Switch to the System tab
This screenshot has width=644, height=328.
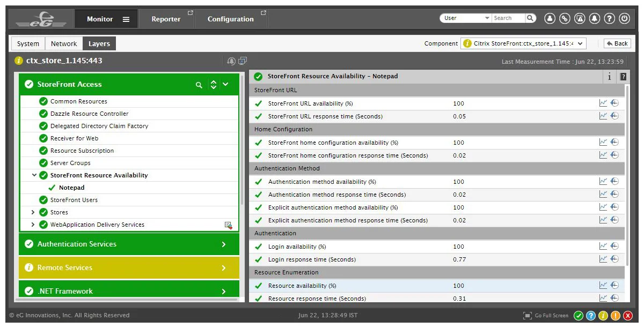tap(28, 44)
